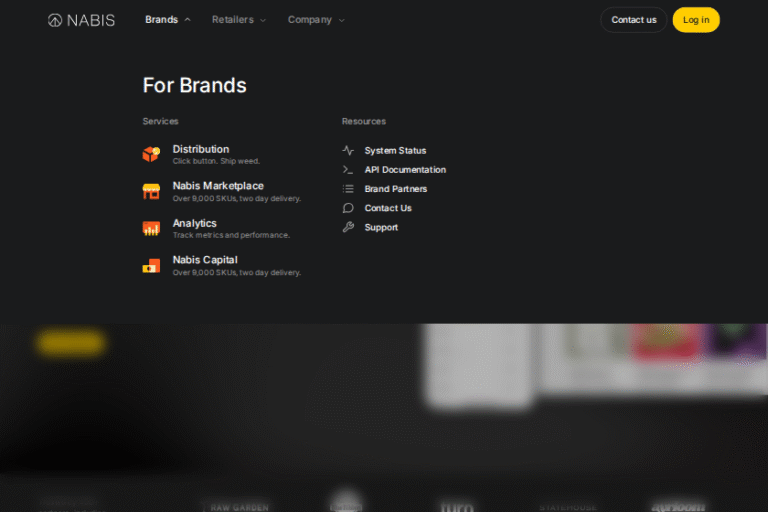Image resolution: width=768 pixels, height=512 pixels.
Task: Expand the Retailers dropdown menu
Action: click(x=239, y=20)
